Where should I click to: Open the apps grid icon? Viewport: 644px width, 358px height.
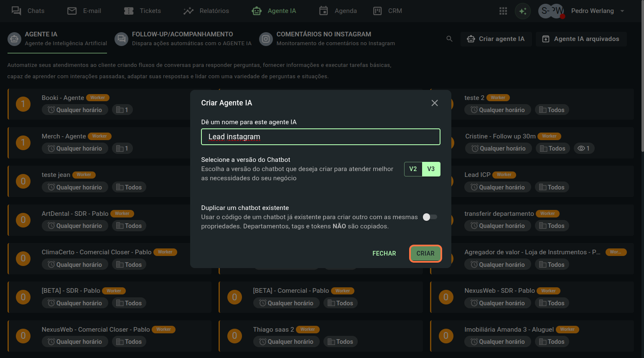(x=503, y=11)
